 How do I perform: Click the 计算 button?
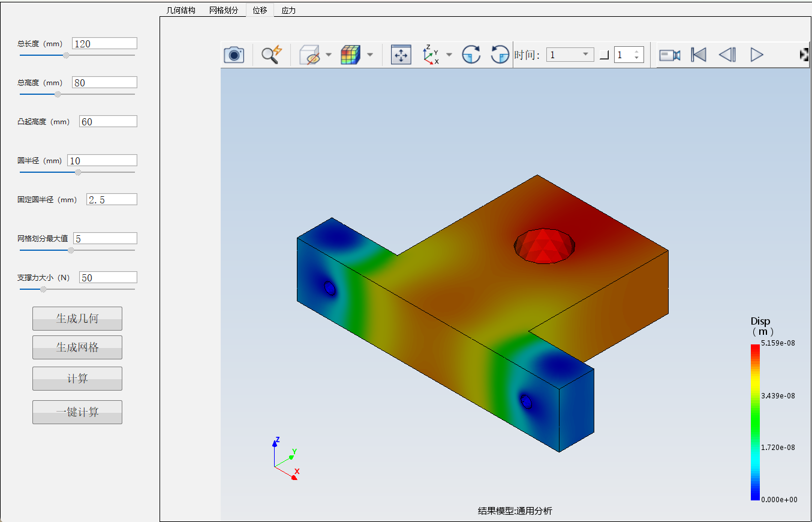(x=77, y=379)
